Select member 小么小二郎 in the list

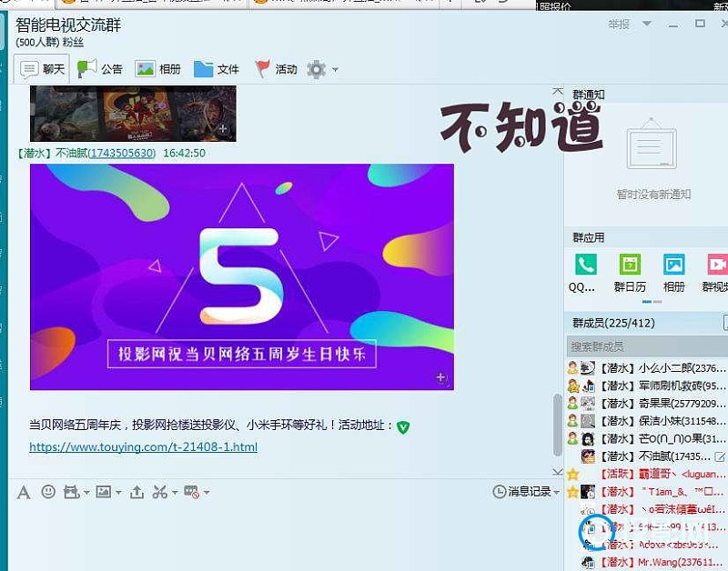[x=647, y=368]
